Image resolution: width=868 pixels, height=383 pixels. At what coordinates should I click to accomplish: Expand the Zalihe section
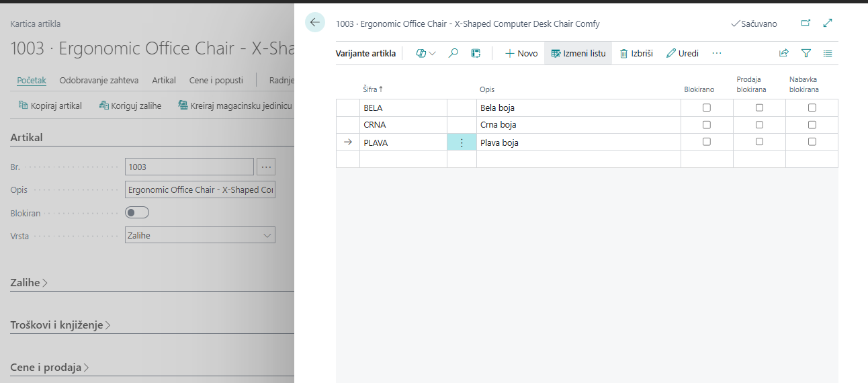(30, 283)
